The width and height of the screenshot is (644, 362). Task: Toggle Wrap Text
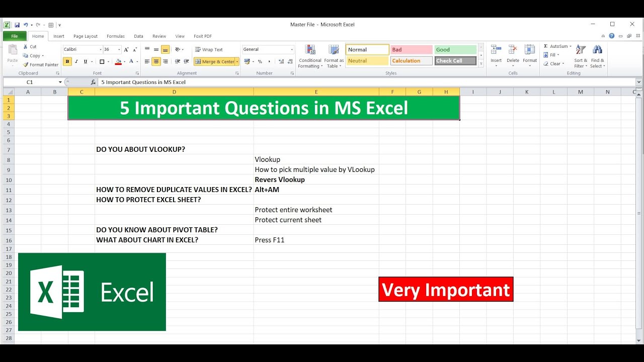(x=209, y=49)
